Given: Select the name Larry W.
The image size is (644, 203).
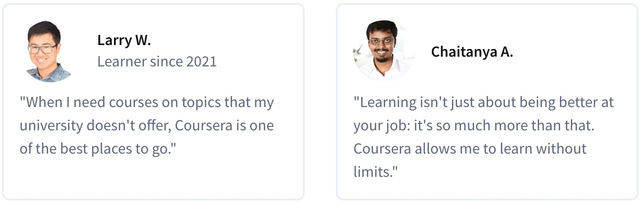Looking at the screenshot, I should 124,40.
